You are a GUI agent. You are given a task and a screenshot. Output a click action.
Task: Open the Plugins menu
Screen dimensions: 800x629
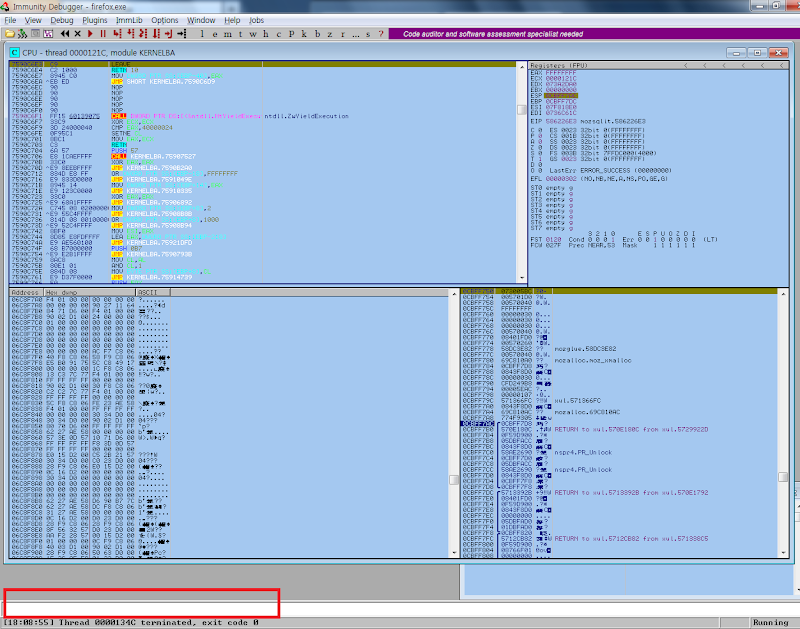tap(94, 19)
